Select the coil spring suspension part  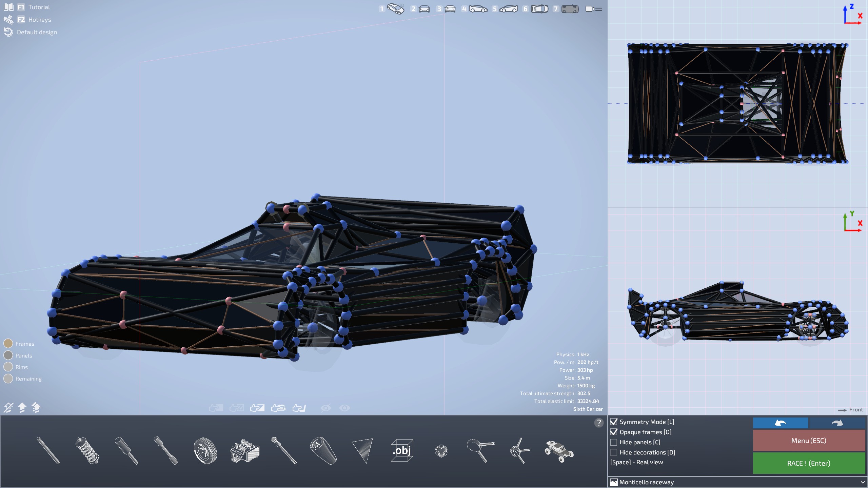(87, 451)
